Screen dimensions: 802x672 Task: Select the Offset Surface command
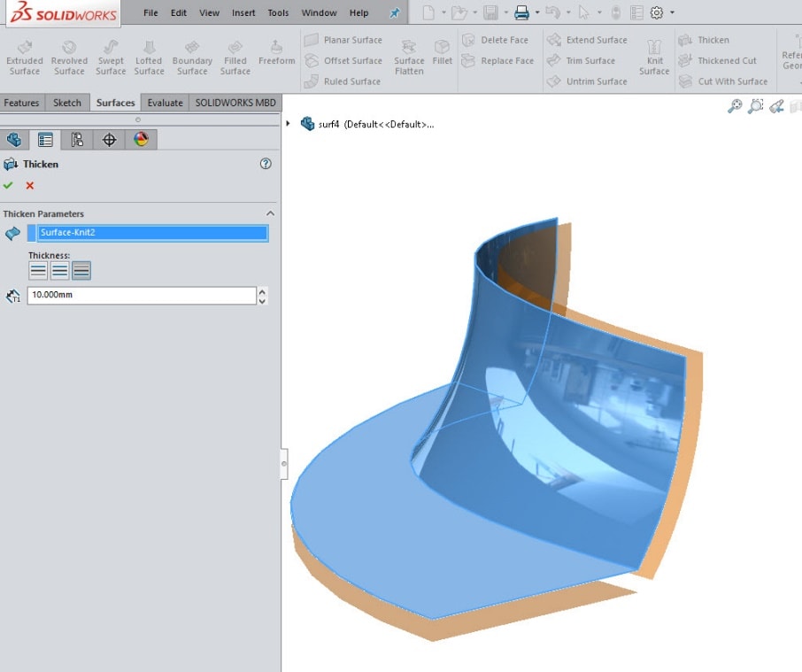point(343,60)
